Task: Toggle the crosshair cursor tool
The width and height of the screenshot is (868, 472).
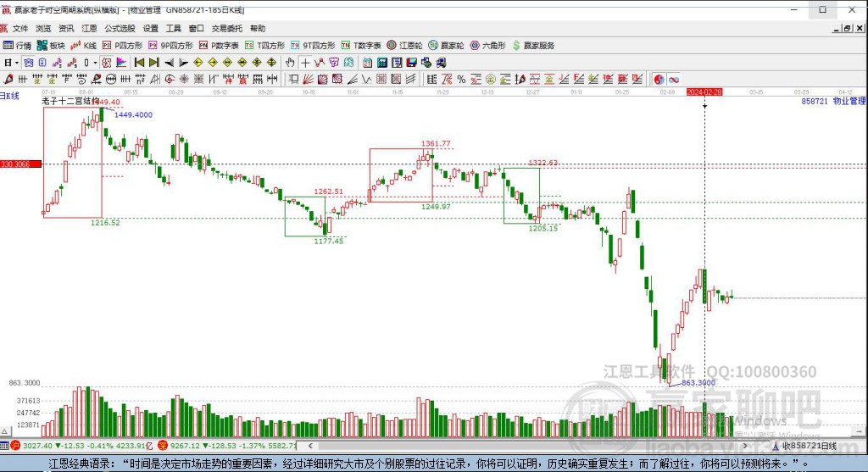Action: pyautogui.click(x=305, y=63)
